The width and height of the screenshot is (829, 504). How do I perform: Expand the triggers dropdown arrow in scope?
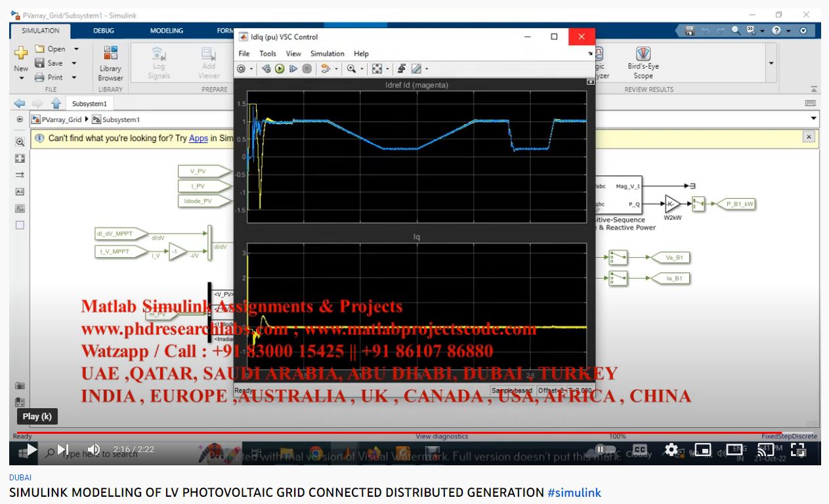click(x=336, y=69)
